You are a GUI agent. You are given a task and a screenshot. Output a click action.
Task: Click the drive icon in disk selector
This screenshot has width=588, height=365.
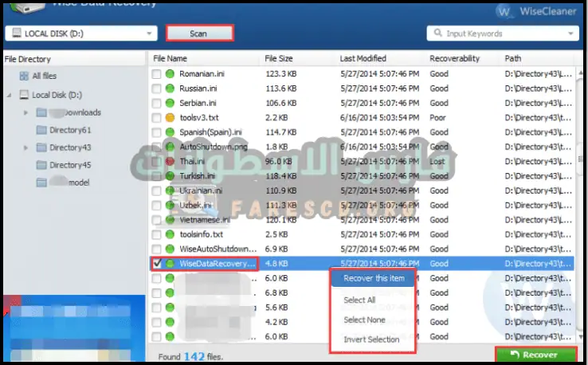pyautogui.click(x=17, y=33)
